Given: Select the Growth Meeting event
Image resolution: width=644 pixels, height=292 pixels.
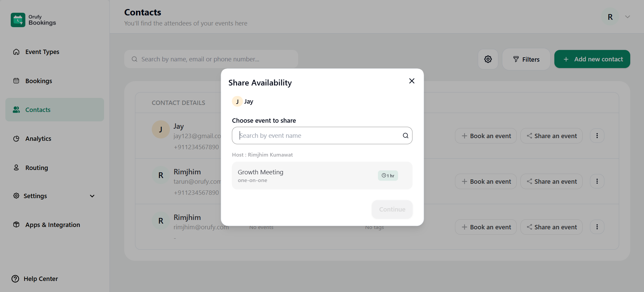Looking at the screenshot, I should click(x=302, y=176).
